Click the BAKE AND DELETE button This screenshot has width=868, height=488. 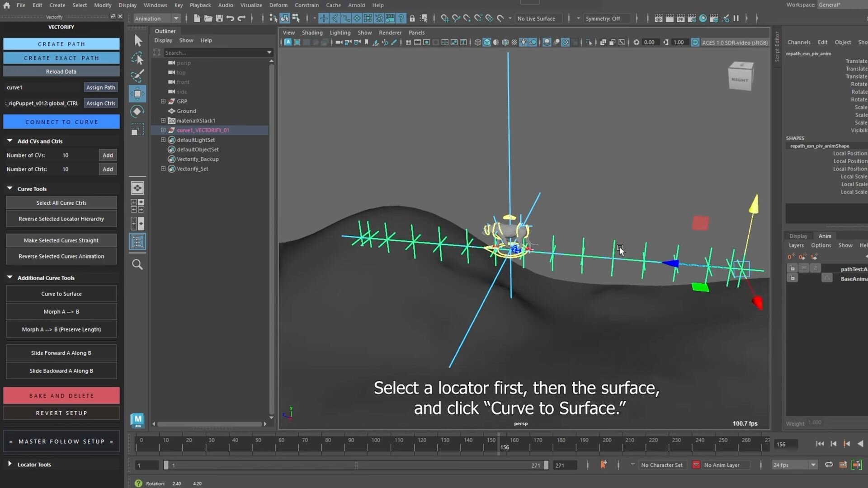[61, 395]
